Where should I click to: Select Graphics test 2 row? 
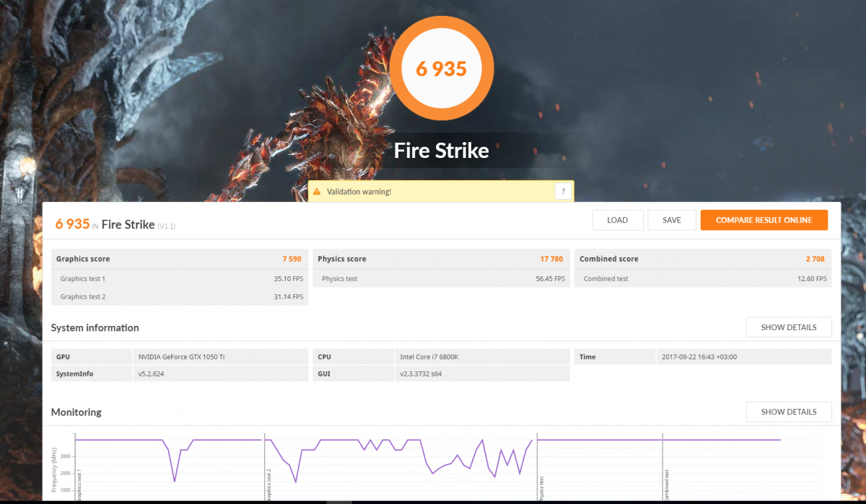pyautogui.click(x=180, y=296)
